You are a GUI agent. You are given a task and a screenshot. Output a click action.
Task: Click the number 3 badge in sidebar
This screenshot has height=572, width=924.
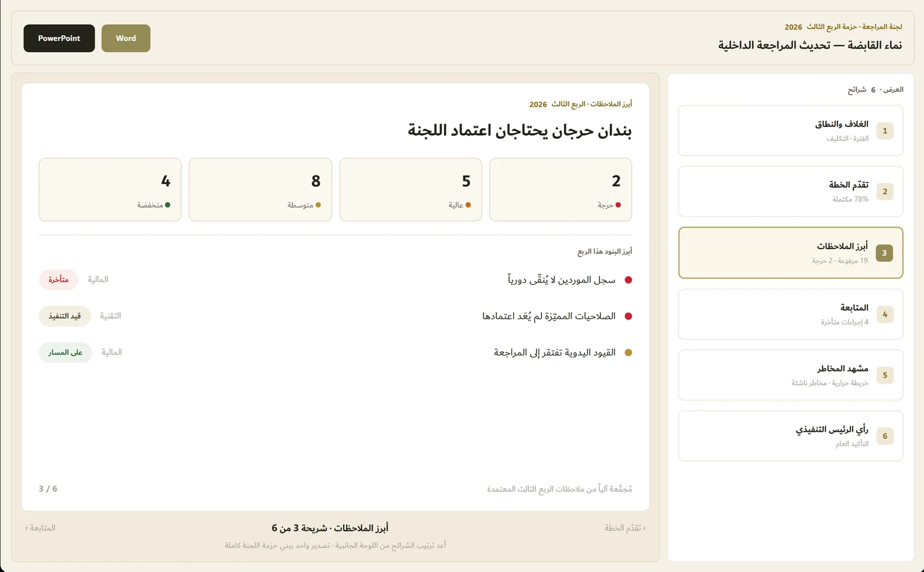[884, 252]
